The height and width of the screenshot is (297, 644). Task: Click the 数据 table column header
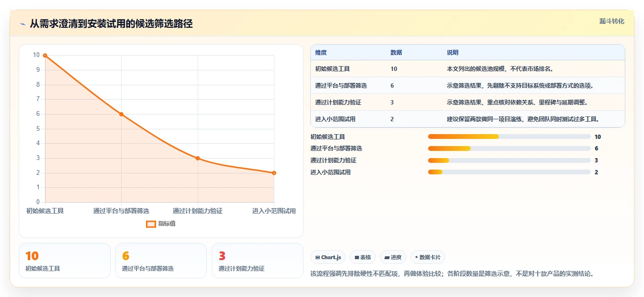click(x=396, y=53)
